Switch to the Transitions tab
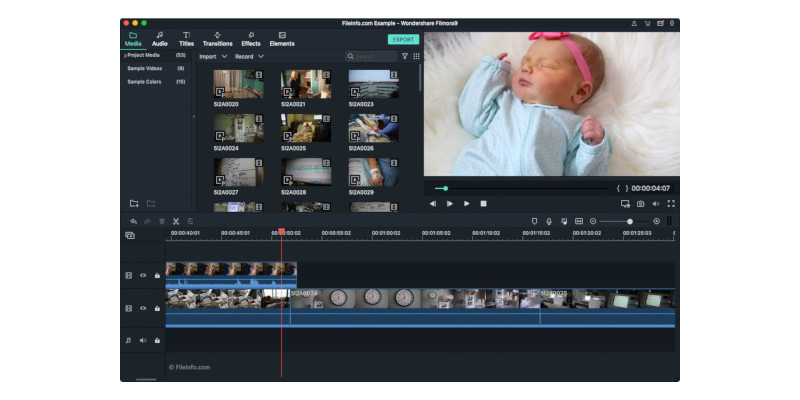The height and width of the screenshot is (400, 800). pyautogui.click(x=217, y=39)
